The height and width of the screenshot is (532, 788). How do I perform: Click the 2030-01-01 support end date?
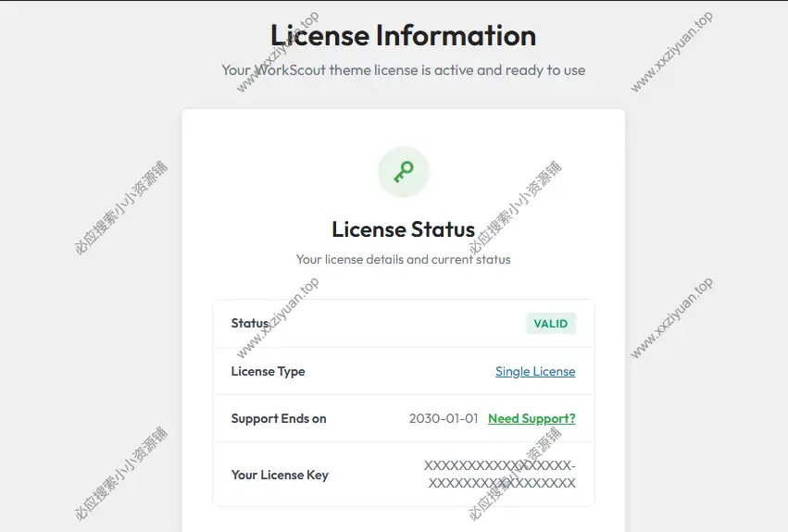(444, 418)
